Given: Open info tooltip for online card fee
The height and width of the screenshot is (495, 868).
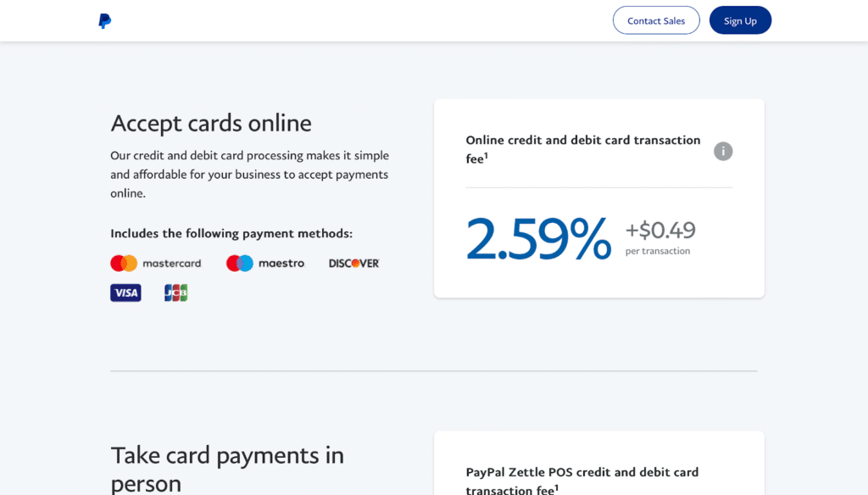Looking at the screenshot, I should [723, 151].
